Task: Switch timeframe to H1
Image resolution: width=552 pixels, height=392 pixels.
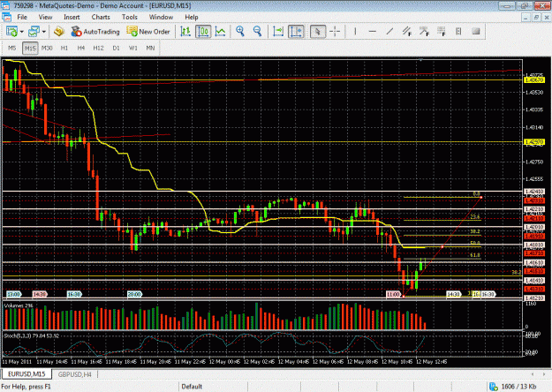Action: [x=64, y=49]
